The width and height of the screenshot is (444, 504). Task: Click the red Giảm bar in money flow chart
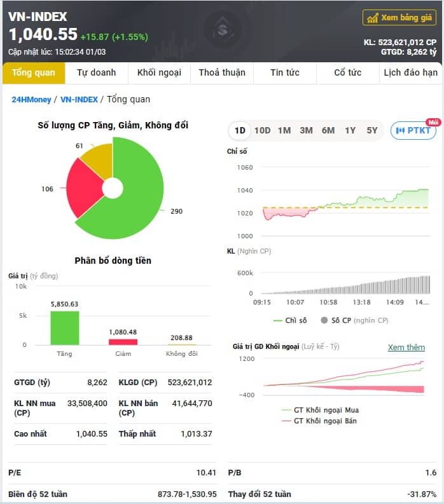point(123,342)
